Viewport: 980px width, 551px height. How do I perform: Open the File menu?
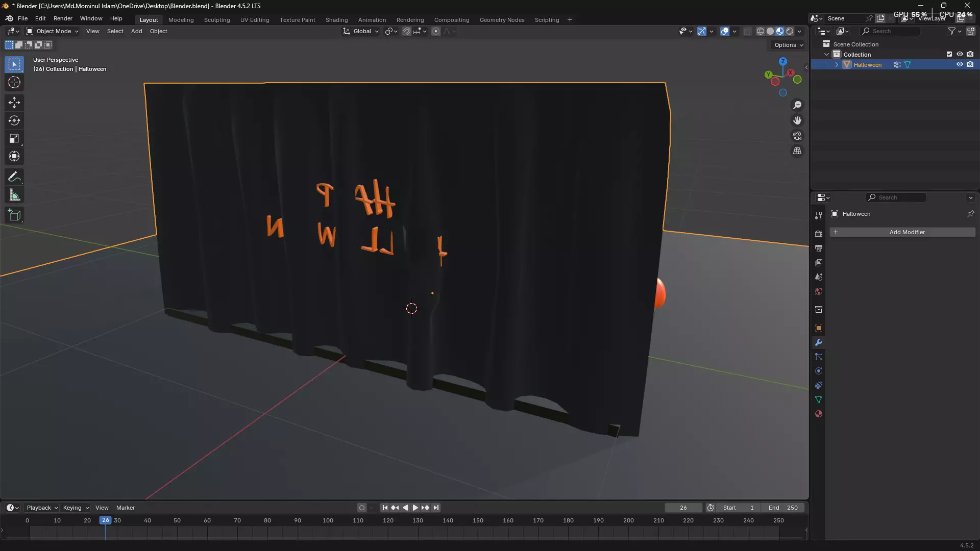[22, 18]
